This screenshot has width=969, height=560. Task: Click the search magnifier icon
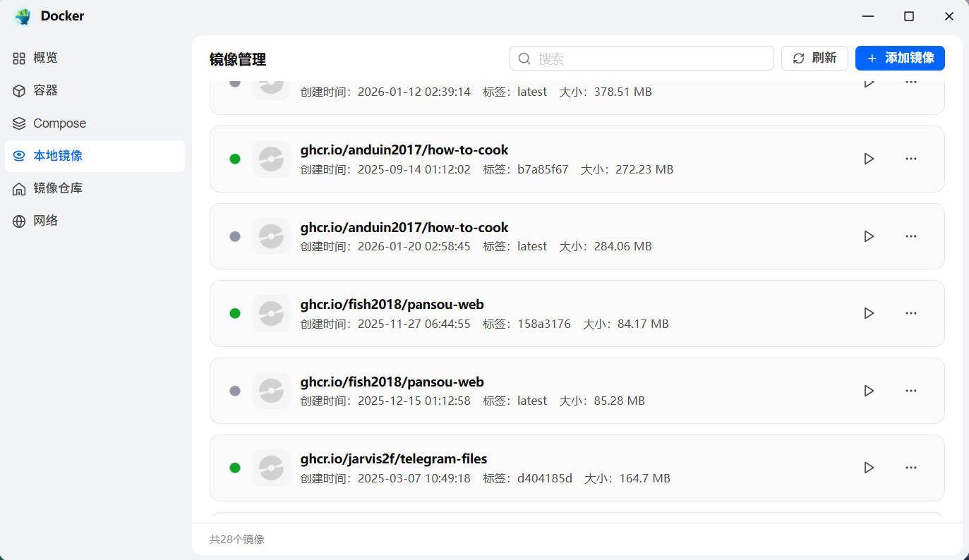tap(524, 58)
